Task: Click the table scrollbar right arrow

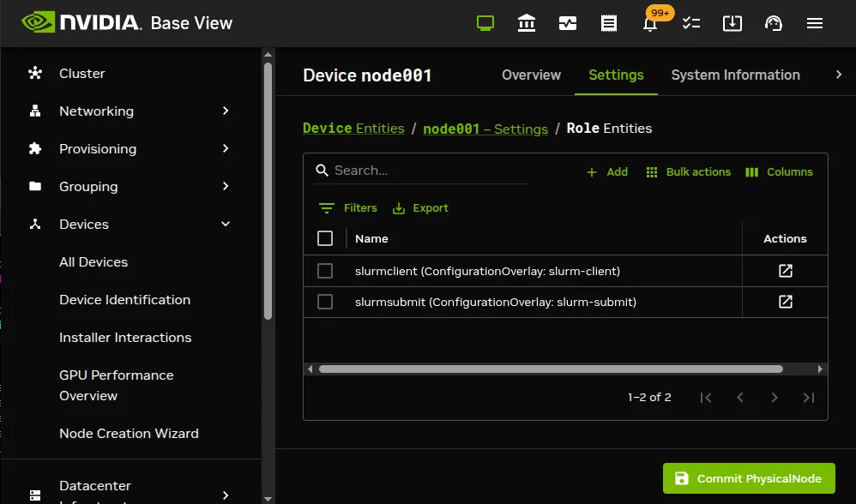Action: click(820, 369)
